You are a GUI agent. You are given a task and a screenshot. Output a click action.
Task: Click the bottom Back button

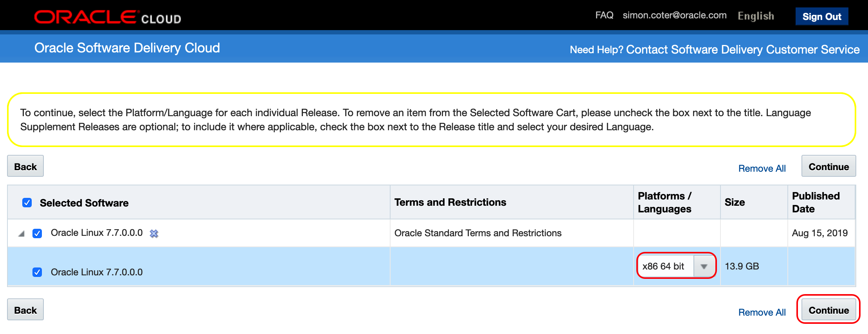click(25, 310)
